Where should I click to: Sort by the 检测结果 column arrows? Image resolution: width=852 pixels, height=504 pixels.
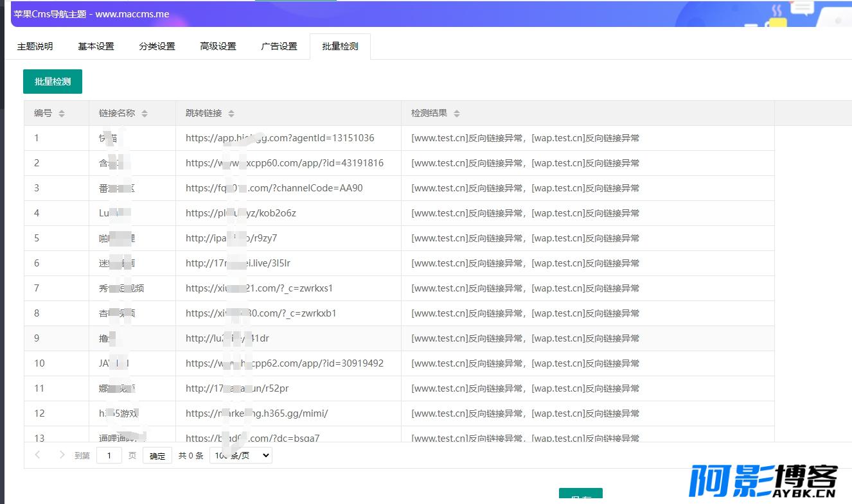point(457,114)
